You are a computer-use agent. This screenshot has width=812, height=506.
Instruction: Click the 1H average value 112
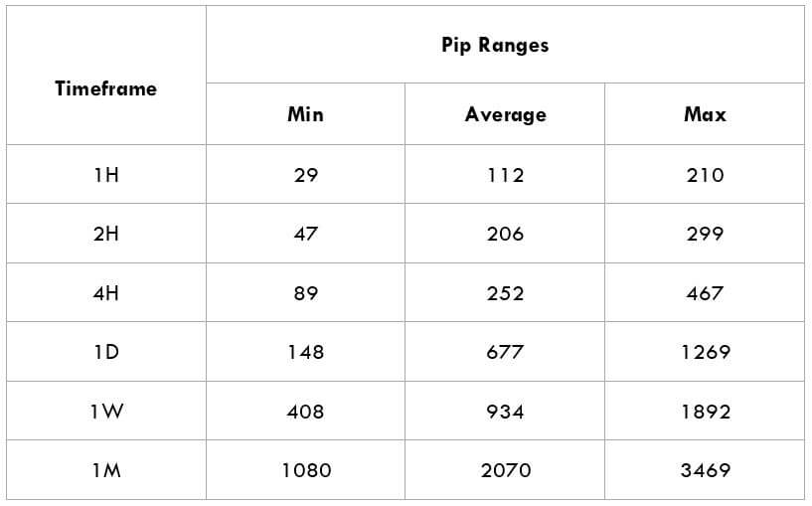coord(506,175)
